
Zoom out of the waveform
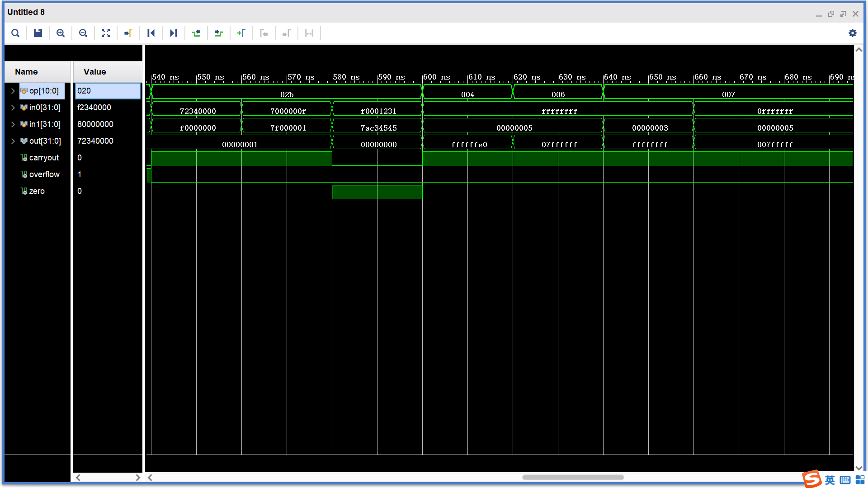pyautogui.click(x=83, y=33)
